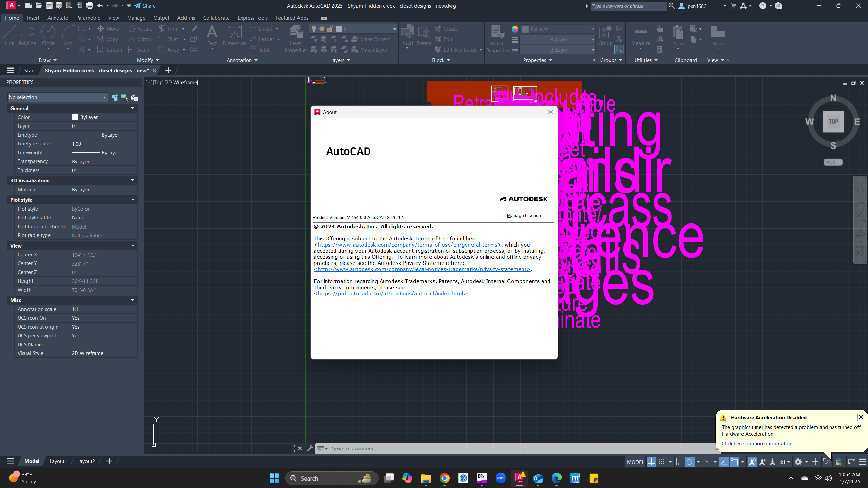Select the Move tool

click(x=109, y=28)
